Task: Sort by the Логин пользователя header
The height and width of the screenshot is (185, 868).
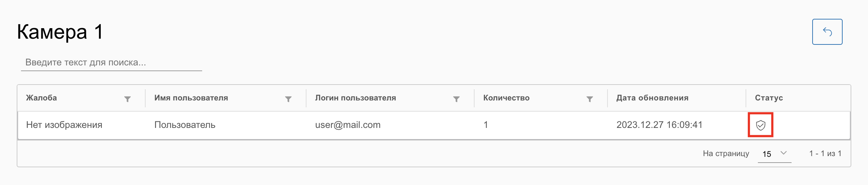Action: pos(355,98)
